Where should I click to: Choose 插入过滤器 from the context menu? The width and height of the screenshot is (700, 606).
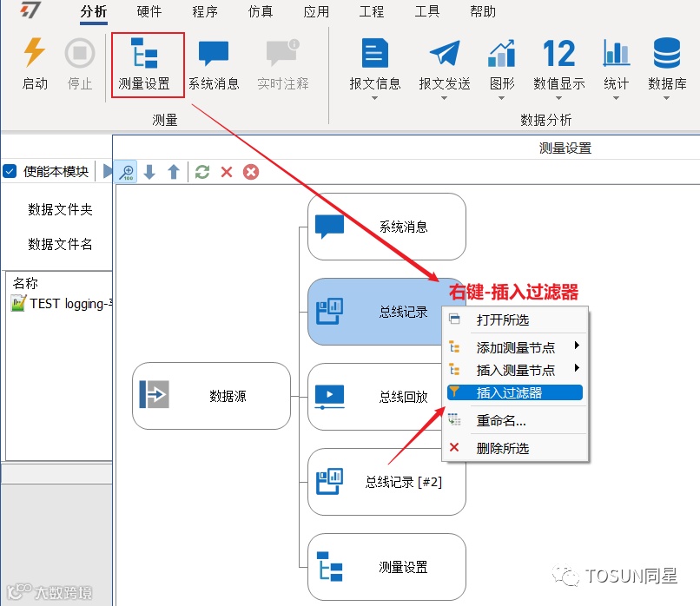pyautogui.click(x=515, y=392)
